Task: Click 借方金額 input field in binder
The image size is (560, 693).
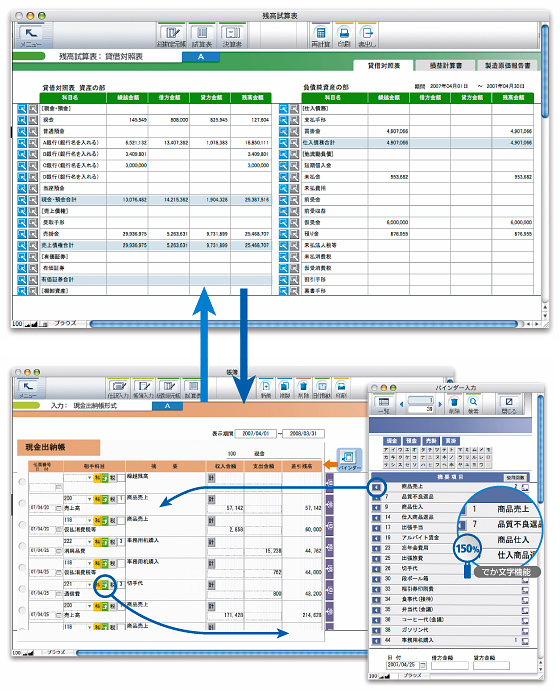Action: (x=450, y=666)
